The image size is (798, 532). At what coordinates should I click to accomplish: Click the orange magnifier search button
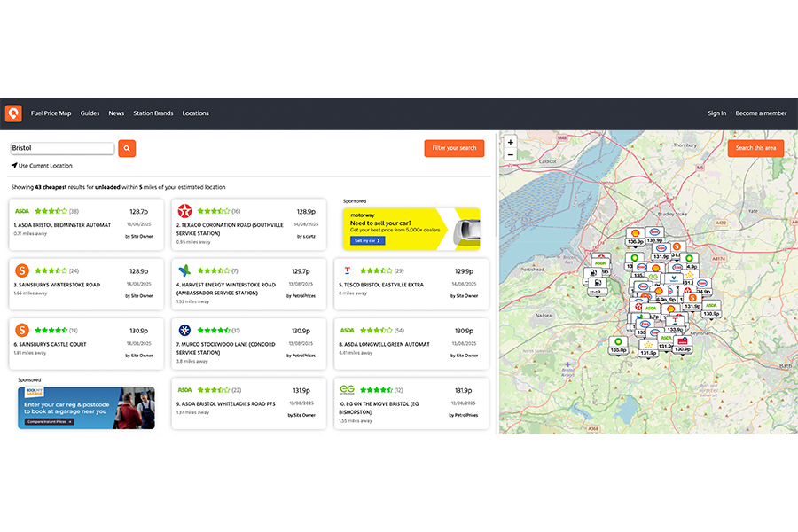[x=127, y=148]
